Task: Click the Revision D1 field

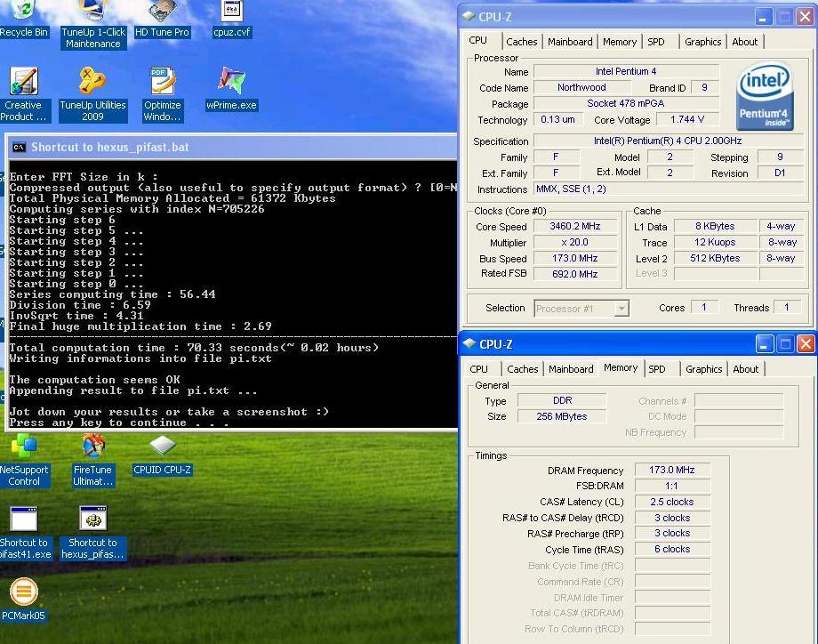Action: pyautogui.click(x=780, y=173)
